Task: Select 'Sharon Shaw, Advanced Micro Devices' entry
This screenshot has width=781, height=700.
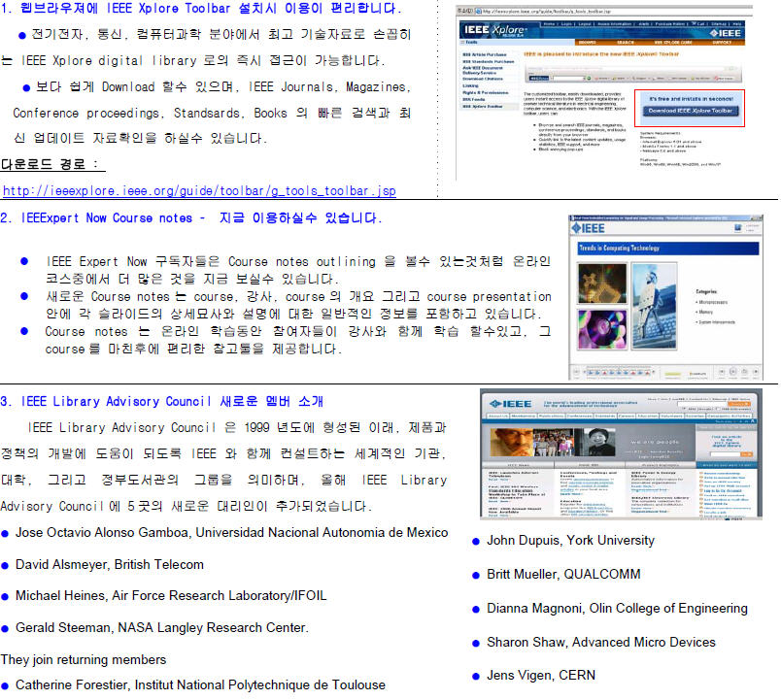Action: pos(601,643)
